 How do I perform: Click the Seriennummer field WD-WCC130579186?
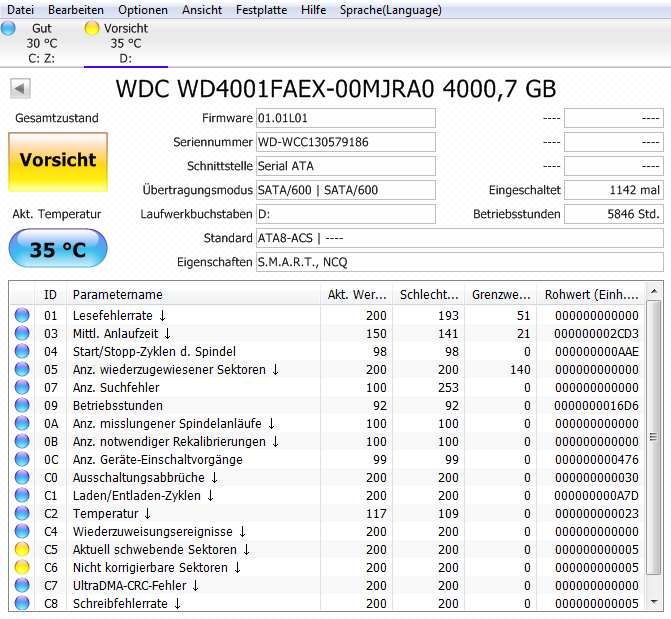click(x=346, y=142)
